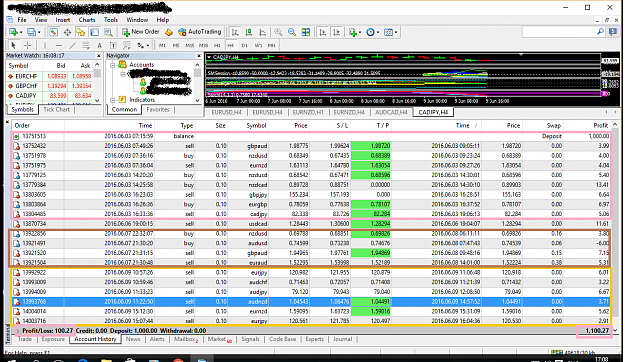Screen dimensions: 625x362
Task: Open the Strategy Tester magnifier icon
Action: 108,32
